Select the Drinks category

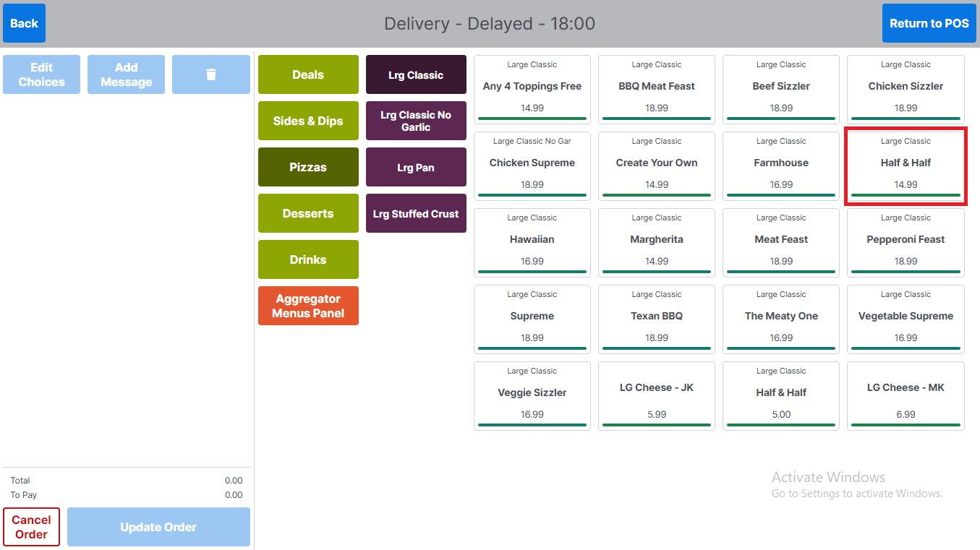coord(308,259)
